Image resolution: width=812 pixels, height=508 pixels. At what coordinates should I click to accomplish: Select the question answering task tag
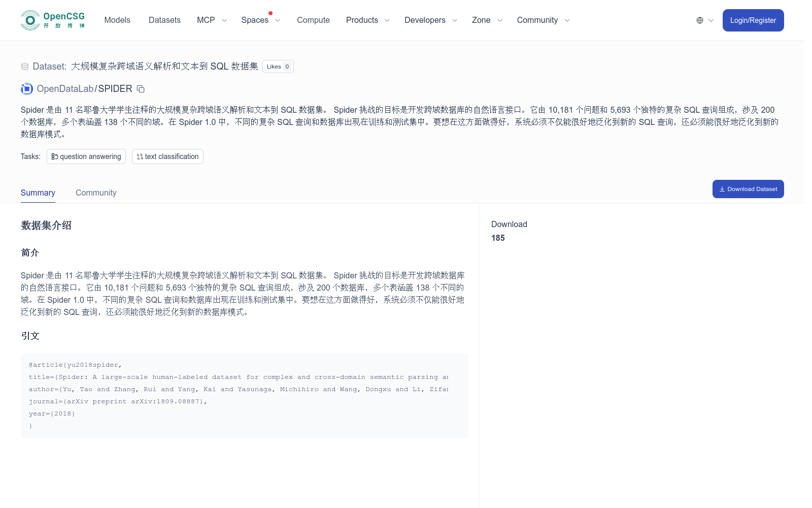(x=86, y=156)
